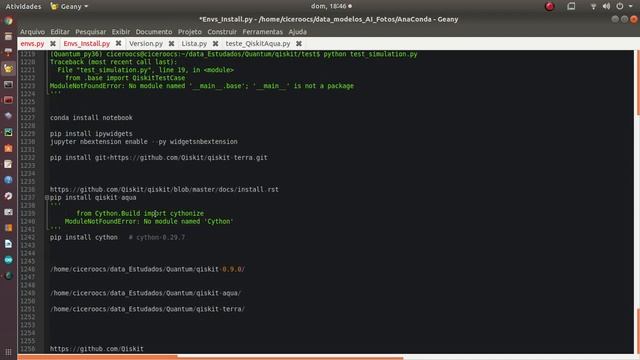The height and width of the screenshot is (360, 640).
Task: Click the 'from .base import QiskitTestCase' line
Action: coord(125,78)
